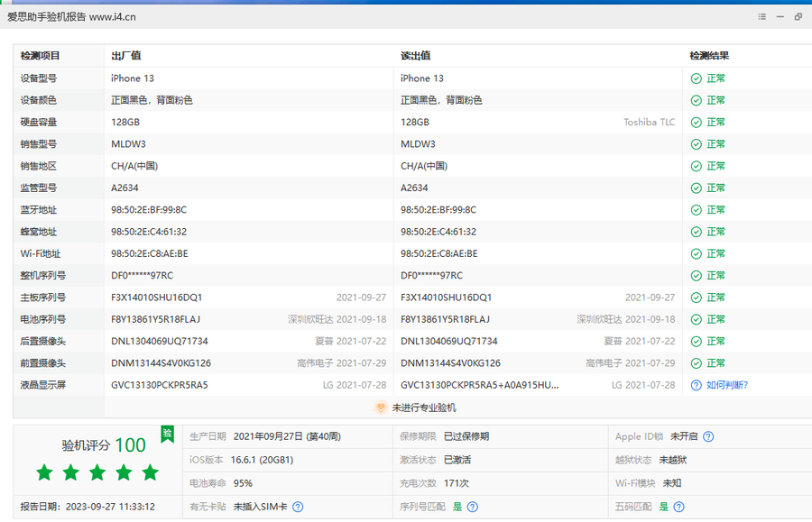Select 98:50:2E:C4:61:32 in the 读出值 column
Image resolution: width=812 pixels, height=522 pixels.
click(438, 232)
